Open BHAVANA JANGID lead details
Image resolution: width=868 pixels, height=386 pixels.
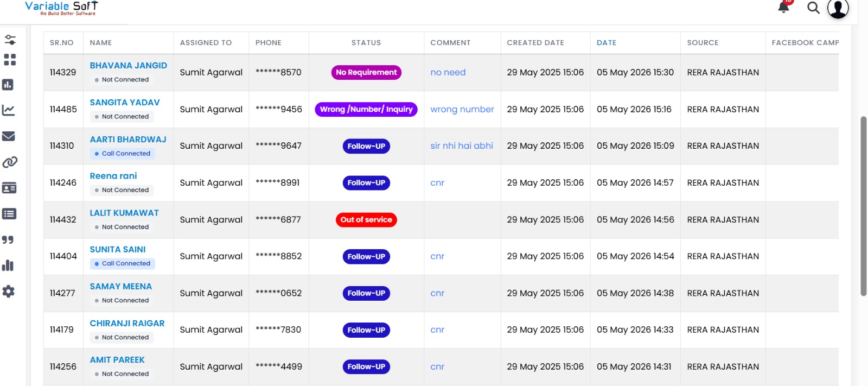click(128, 65)
